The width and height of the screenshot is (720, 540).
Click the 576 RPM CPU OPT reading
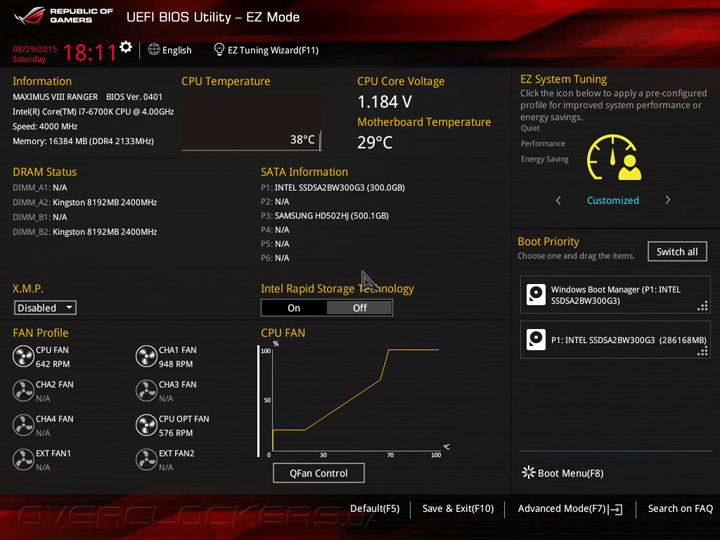point(176,433)
